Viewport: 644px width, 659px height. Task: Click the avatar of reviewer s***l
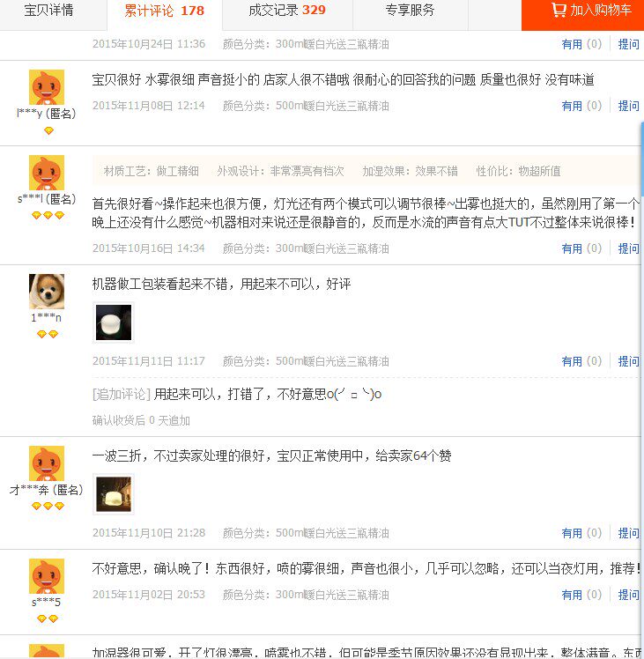click(x=47, y=173)
